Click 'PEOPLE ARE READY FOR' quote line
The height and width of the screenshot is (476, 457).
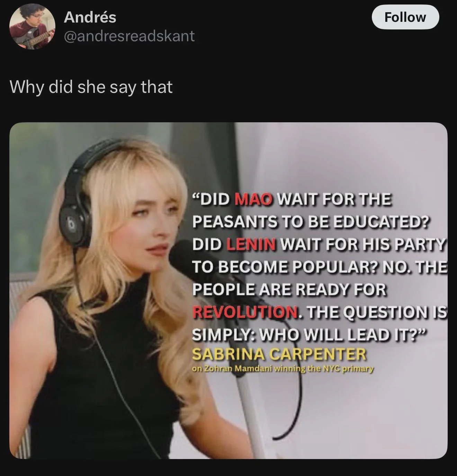289,289
